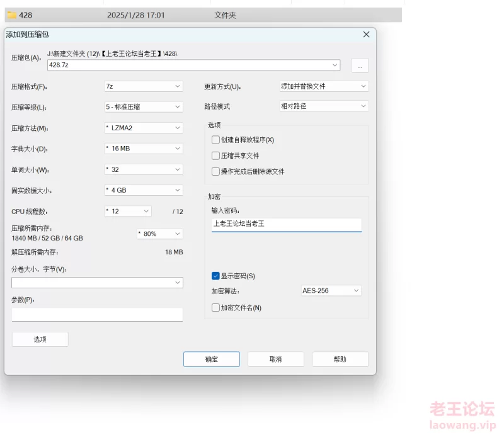This screenshot has height=435, width=504.
Task: Close the 添加到压缩包 dialog
Action: pyautogui.click(x=366, y=35)
